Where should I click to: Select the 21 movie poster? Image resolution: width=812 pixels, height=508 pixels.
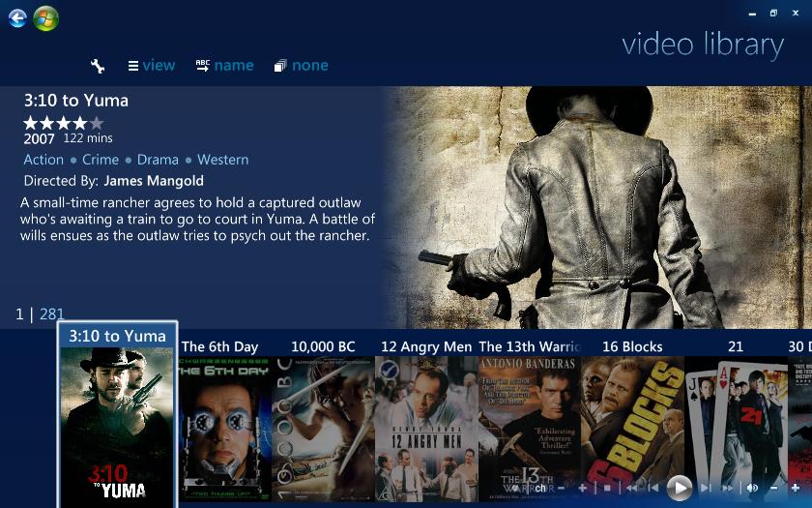point(736,428)
